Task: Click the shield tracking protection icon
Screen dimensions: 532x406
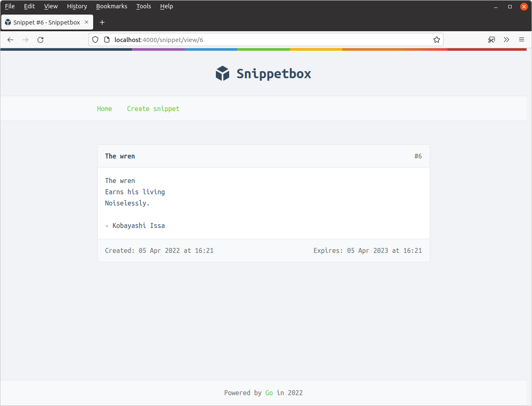Action: [x=95, y=40]
